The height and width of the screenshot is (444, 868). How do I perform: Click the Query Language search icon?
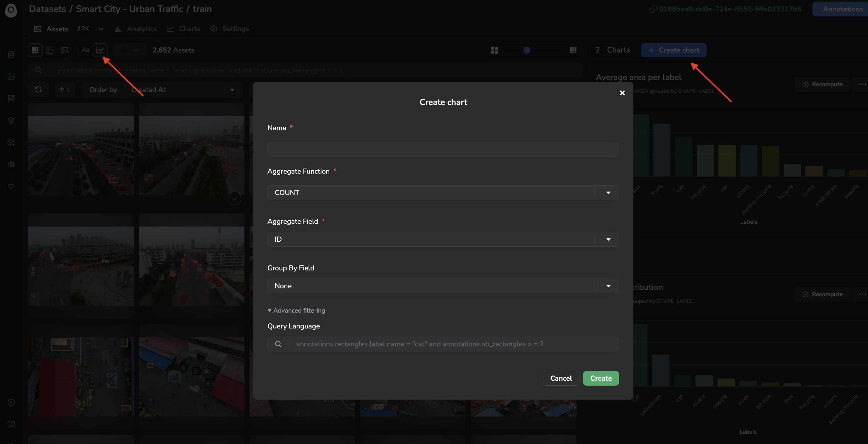point(278,344)
